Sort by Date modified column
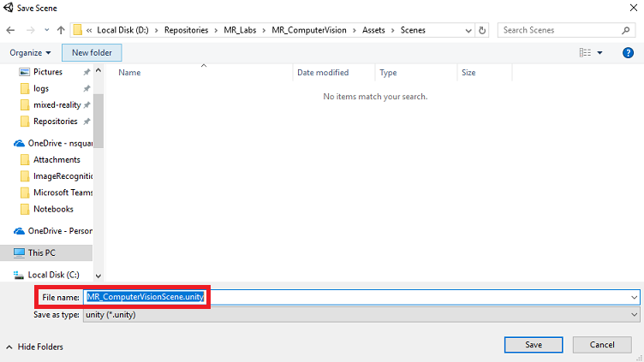This screenshot has height=362, width=644. (323, 73)
